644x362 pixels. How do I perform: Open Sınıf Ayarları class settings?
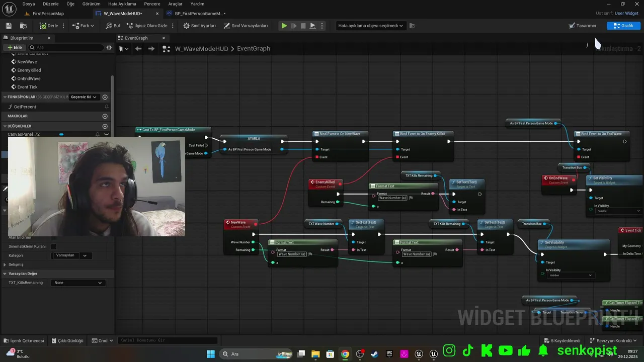199,26
